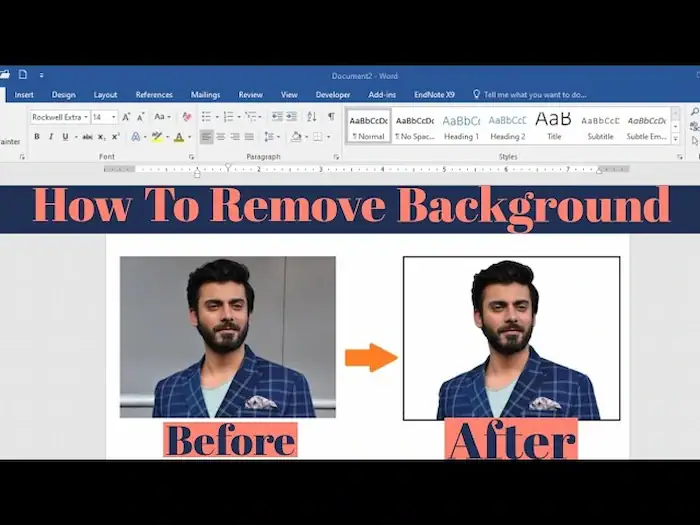Open the Underline style dropdown arrow
Viewport: 700px width, 525px height.
pos(76,137)
